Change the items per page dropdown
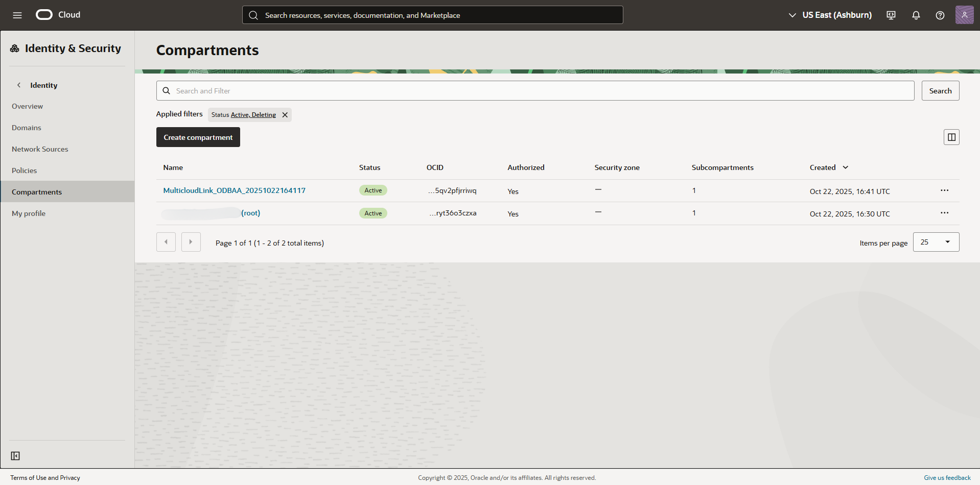Viewport: 980px width, 485px height. click(936, 241)
